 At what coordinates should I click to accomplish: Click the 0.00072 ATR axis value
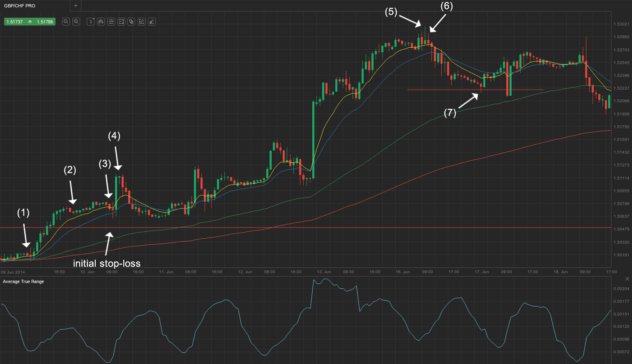[621, 352]
